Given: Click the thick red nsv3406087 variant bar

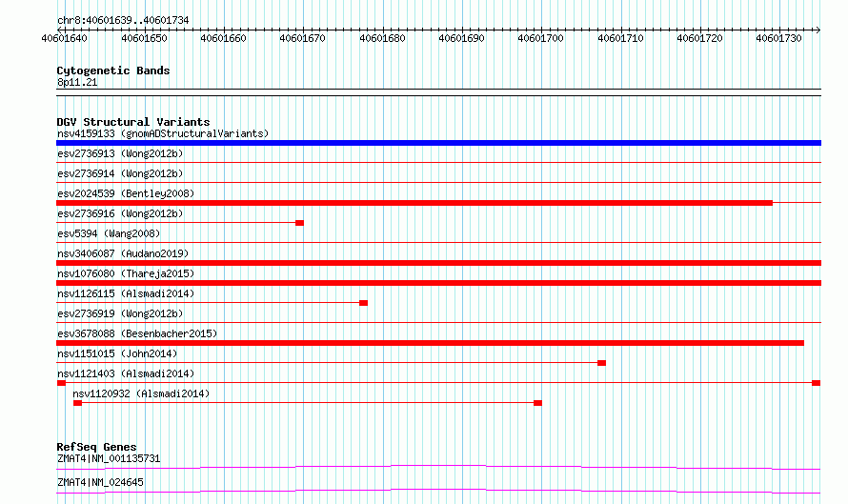Looking at the screenshot, I should tap(438, 263).
